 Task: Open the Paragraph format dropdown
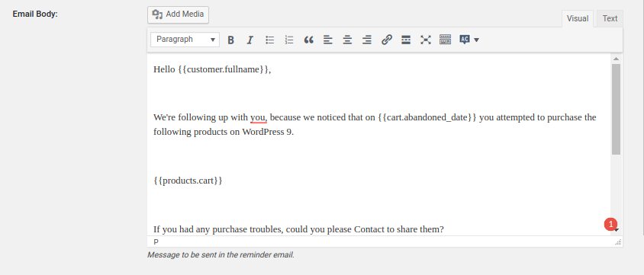click(x=185, y=40)
